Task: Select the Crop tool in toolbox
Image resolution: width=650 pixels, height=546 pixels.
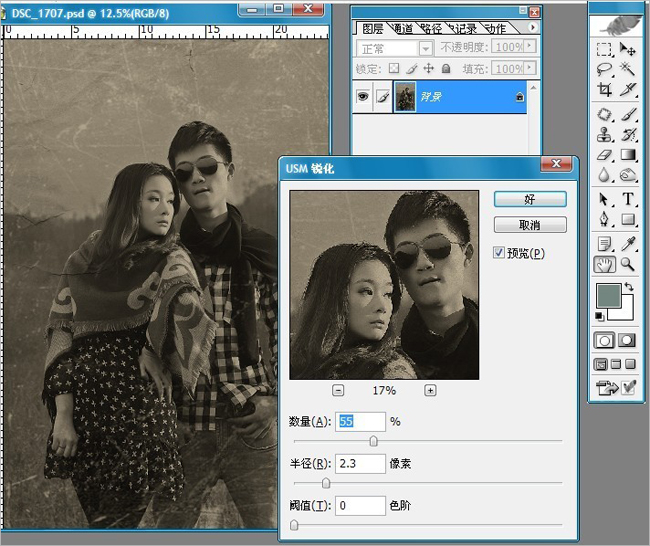Action: [604, 90]
